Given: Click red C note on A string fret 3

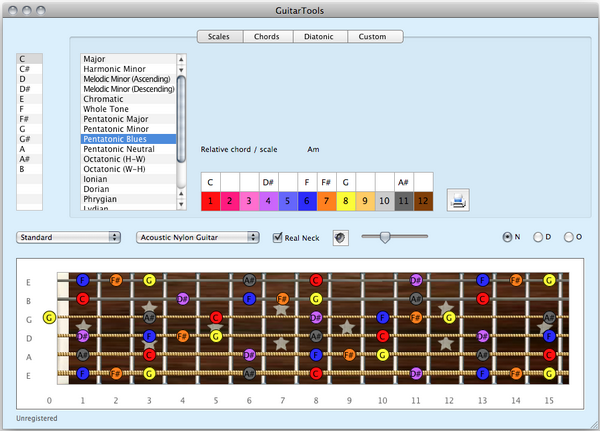Looking at the screenshot, I should pyautogui.click(x=149, y=355).
